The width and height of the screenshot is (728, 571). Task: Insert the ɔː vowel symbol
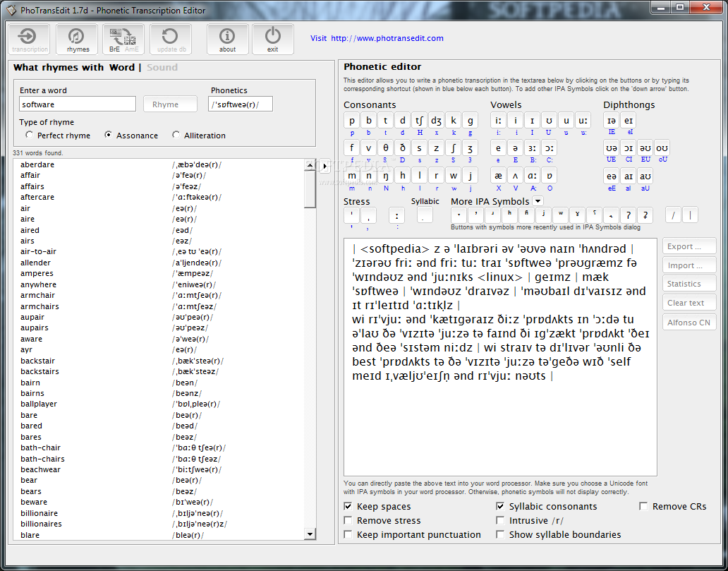(549, 148)
